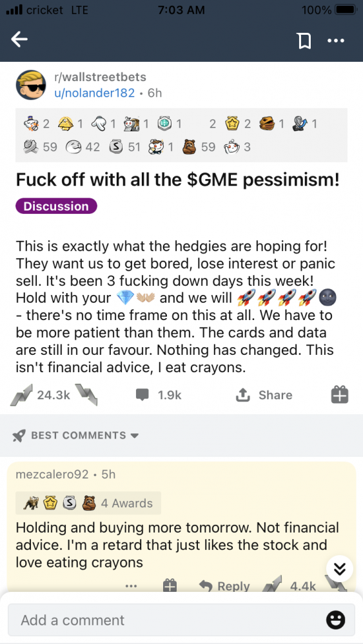Upvote the post with the rising arrow
The height and width of the screenshot is (644, 363).
21,395
